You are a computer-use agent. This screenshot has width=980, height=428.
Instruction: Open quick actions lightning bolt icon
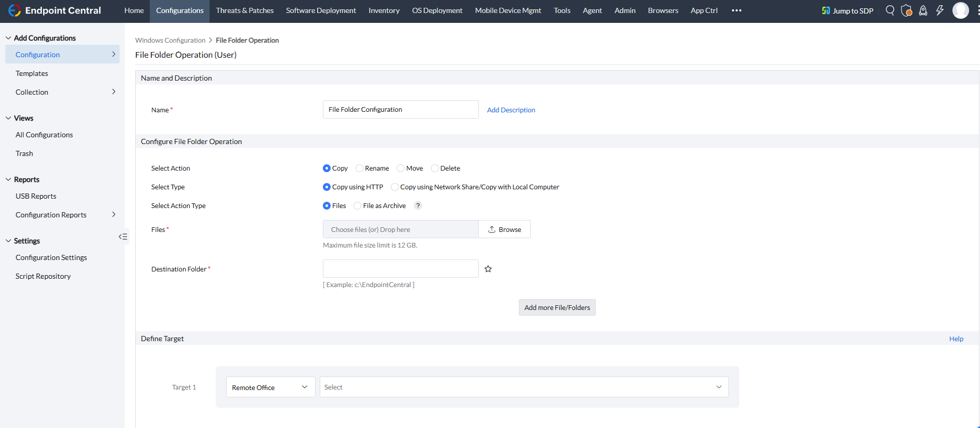pos(939,10)
